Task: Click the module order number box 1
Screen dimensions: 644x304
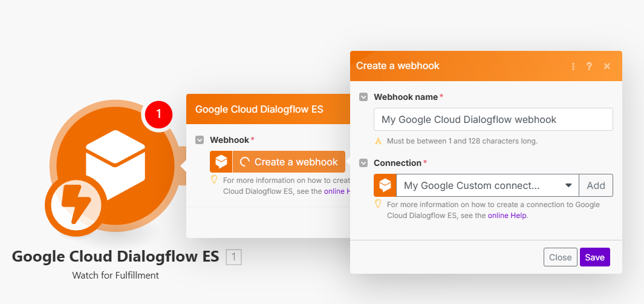Action: click(233, 257)
